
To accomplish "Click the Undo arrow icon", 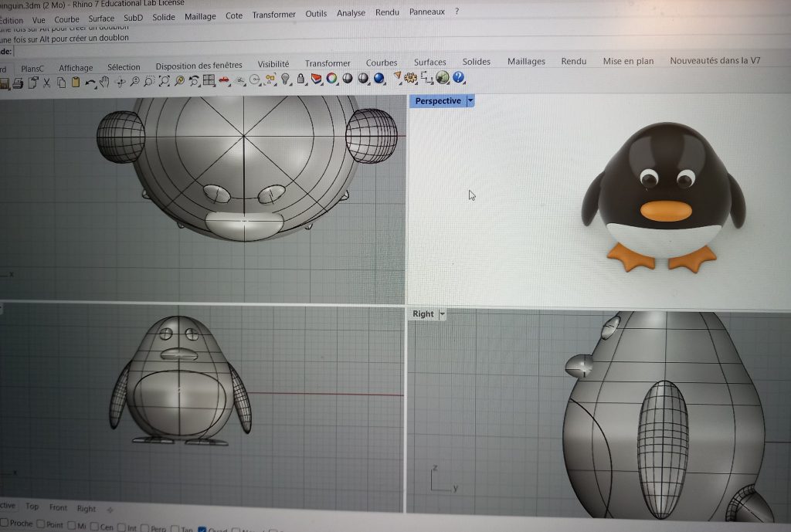I will pyautogui.click(x=90, y=83).
